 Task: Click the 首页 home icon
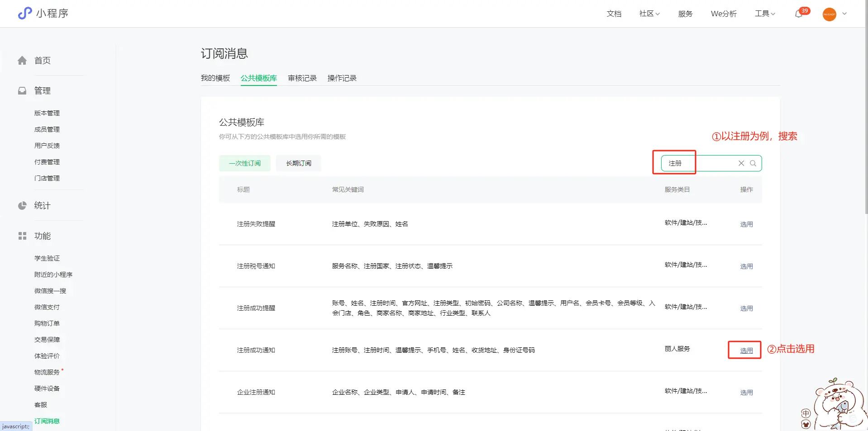point(22,61)
